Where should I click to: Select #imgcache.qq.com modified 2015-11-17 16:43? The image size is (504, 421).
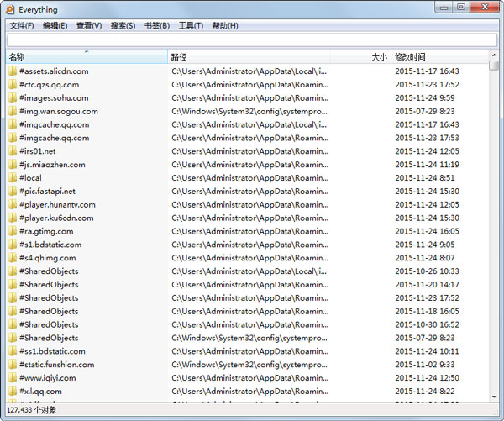55,124
